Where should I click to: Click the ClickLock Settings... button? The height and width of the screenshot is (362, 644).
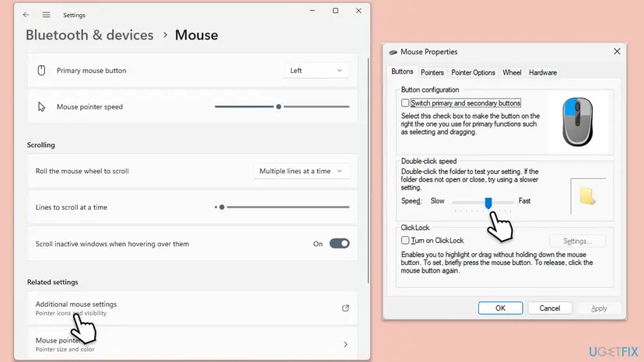tap(577, 241)
